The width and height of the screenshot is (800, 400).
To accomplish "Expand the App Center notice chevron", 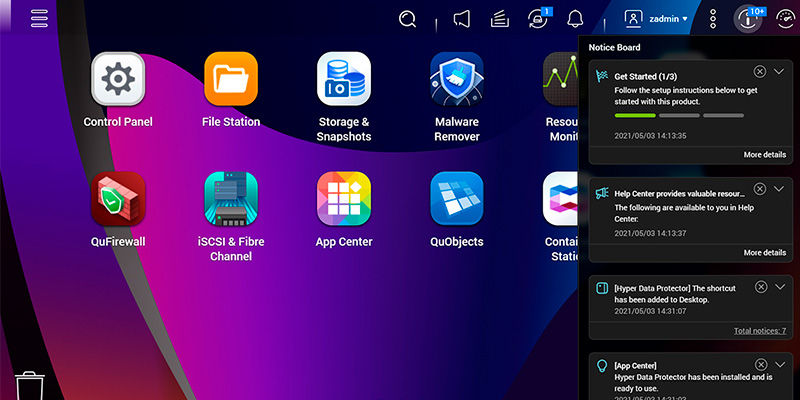I will [780, 365].
